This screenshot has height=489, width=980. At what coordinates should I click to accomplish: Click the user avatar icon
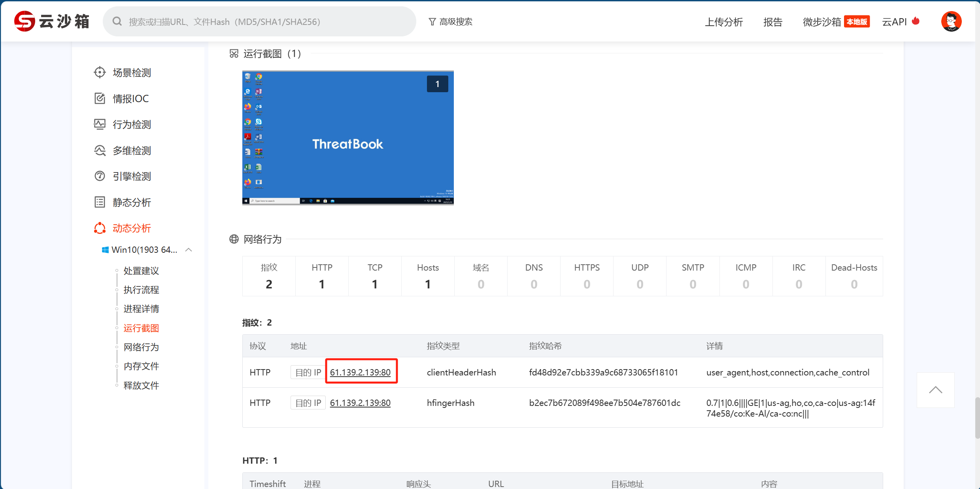click(x=951, y=21)
